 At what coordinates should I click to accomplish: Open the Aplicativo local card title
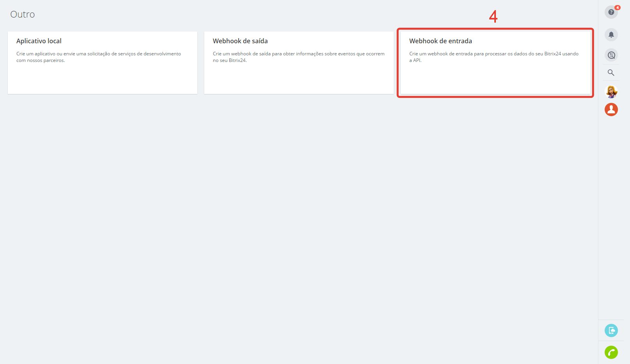[39, 41]
